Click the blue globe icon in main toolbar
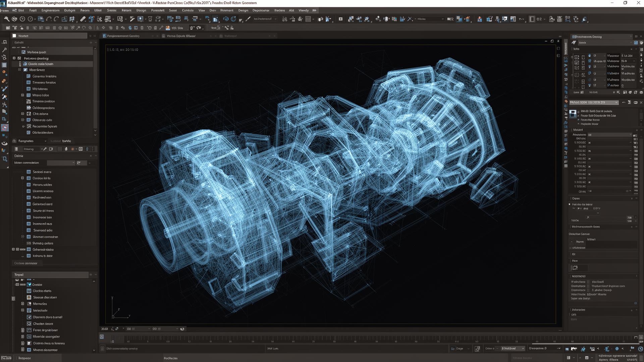 click(226, 19)
